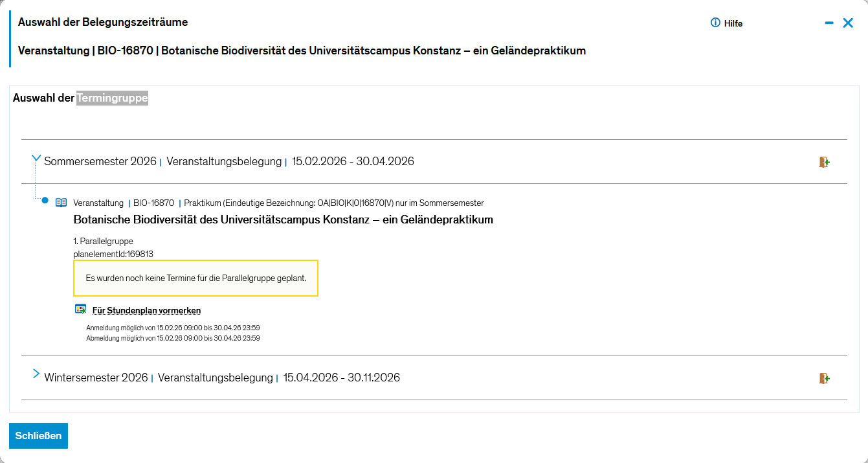Close the dialog with the X icon

pyautogui.click(x=848, y=23)
